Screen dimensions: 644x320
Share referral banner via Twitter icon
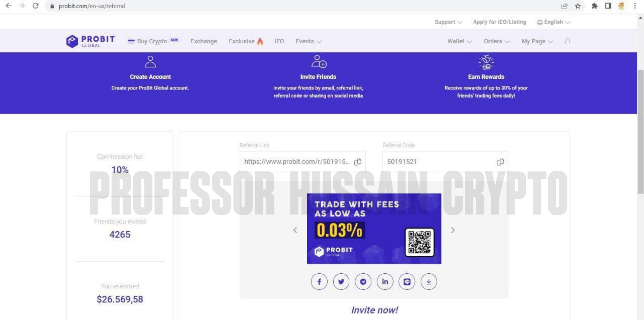(341, 282)
